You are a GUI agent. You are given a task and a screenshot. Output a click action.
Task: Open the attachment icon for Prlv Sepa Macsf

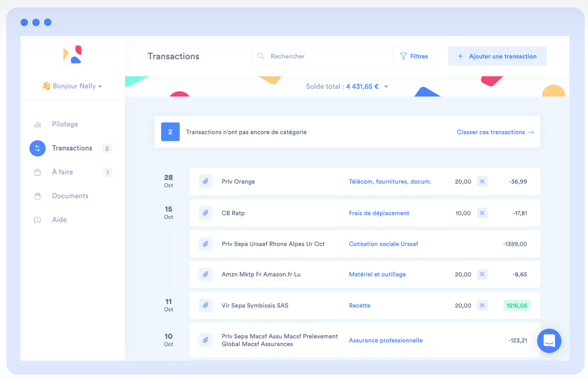coord(205,340)
